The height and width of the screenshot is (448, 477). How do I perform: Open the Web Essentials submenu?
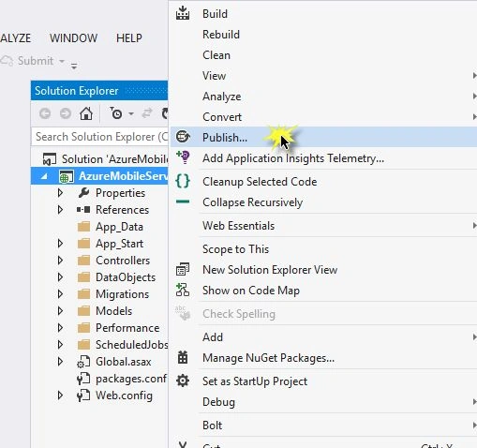click(x=323, y=226)
